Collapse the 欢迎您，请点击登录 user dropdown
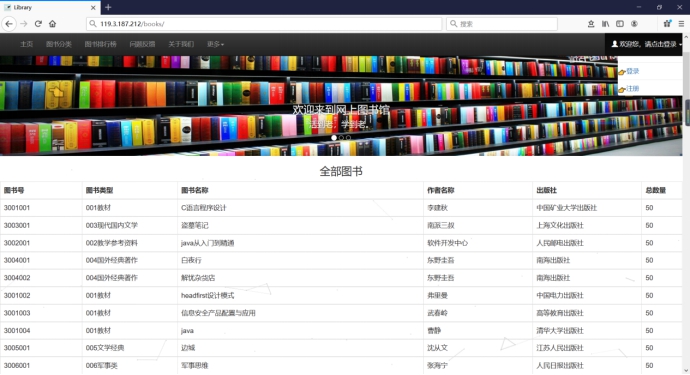The width and height of the screenshot is (690, 375). pos(646,44)
